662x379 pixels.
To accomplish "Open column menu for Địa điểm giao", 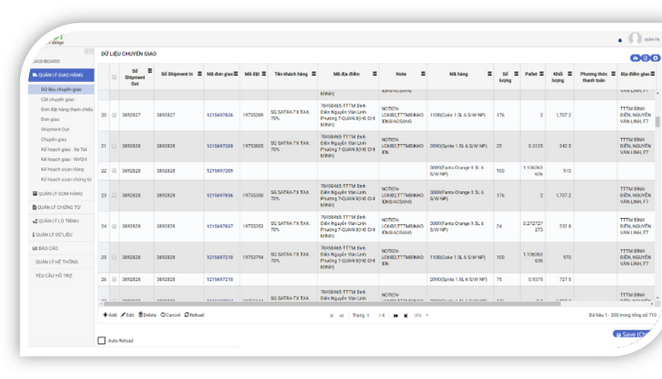I will click(652, 74).
